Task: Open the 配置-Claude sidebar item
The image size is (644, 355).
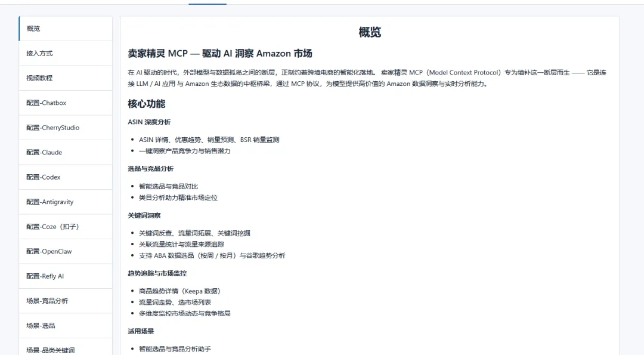Action: point(66,152)
